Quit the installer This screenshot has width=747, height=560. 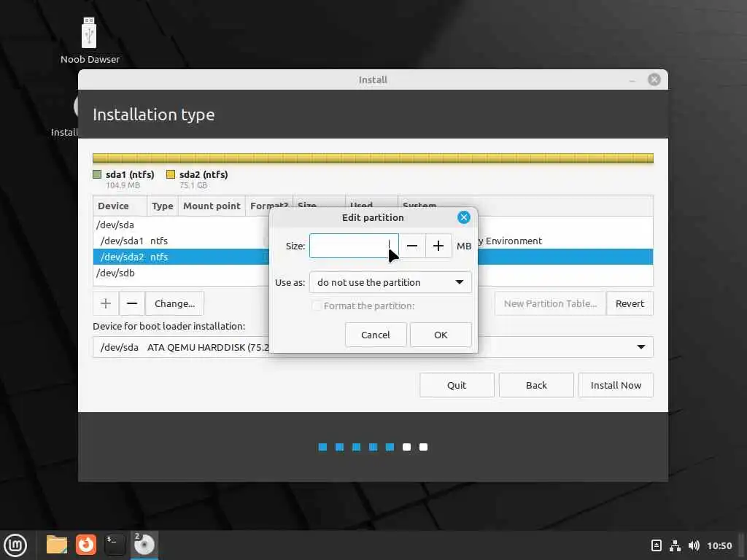457,385
